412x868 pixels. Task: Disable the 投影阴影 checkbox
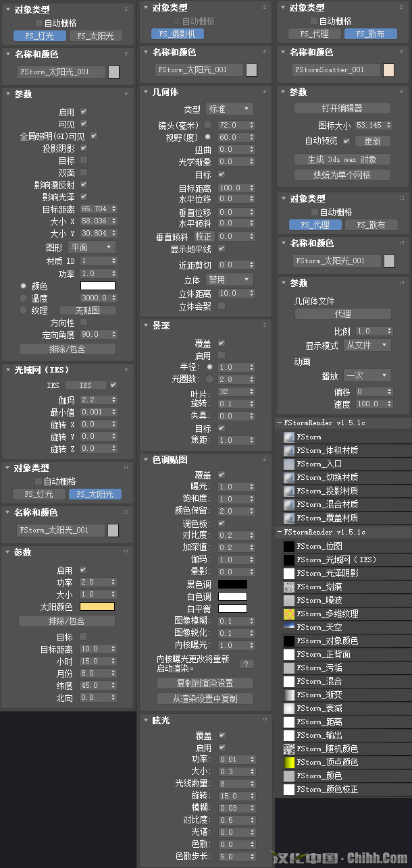pyautogui.click(x=84, y=148)
